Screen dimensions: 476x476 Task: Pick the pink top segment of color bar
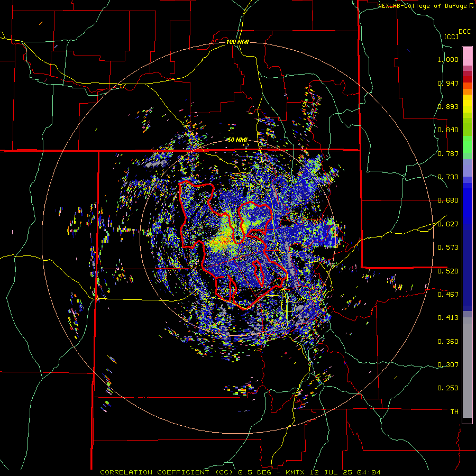(x=467, y=56)
